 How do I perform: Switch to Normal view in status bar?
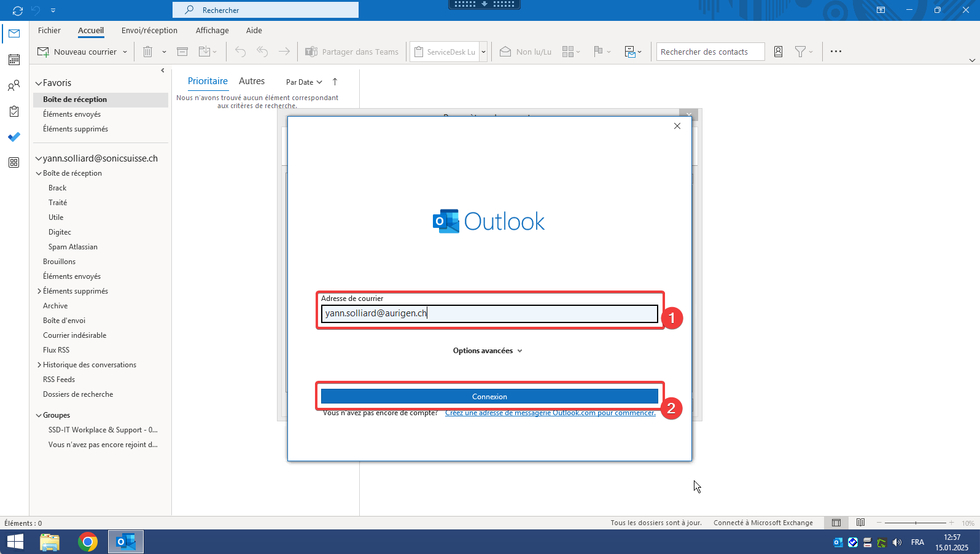(836, 523)
